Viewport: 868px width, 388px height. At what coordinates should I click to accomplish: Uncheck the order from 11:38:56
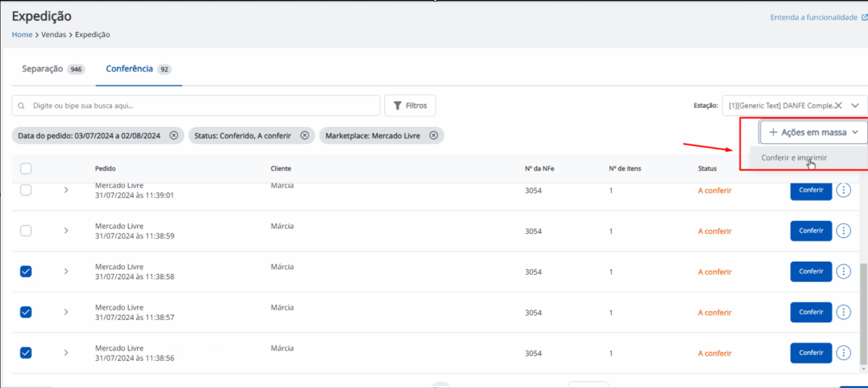click(26, 353)
